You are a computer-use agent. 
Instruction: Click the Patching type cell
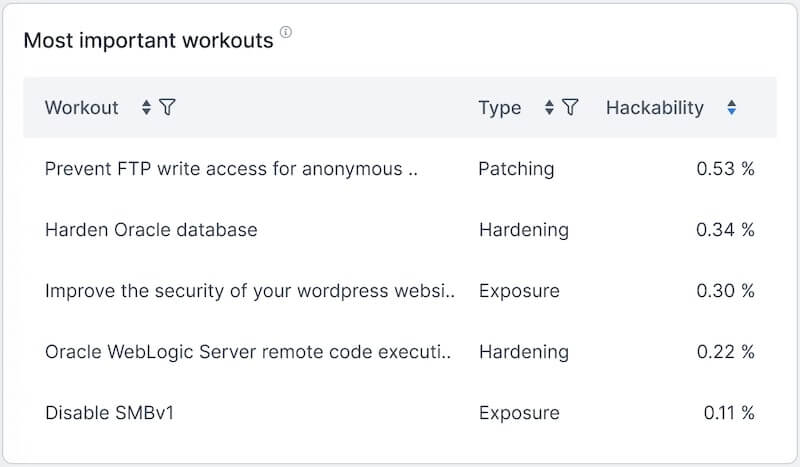pyautogui.click(x=515, y=169)
